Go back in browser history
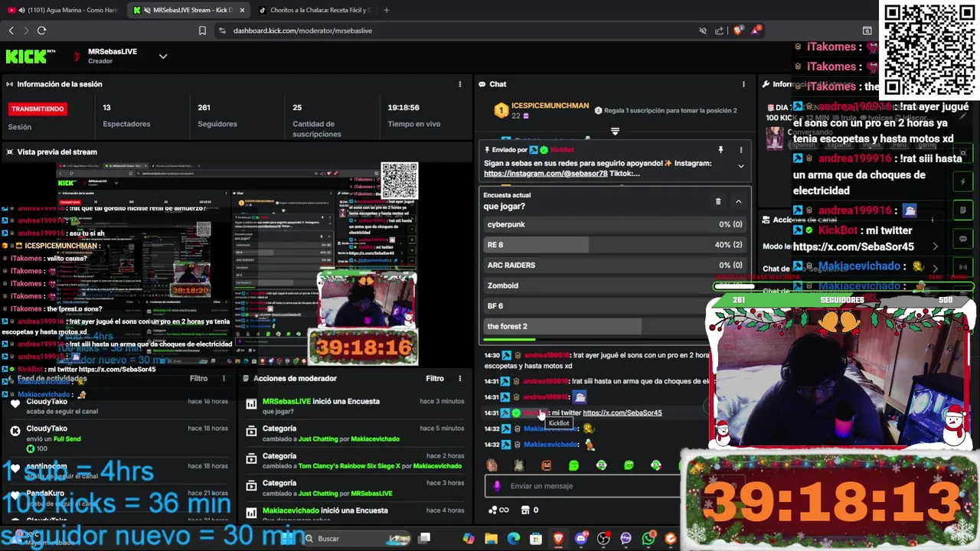The height and width of the screenshot is (551, 980). click(x=11, y=31)
